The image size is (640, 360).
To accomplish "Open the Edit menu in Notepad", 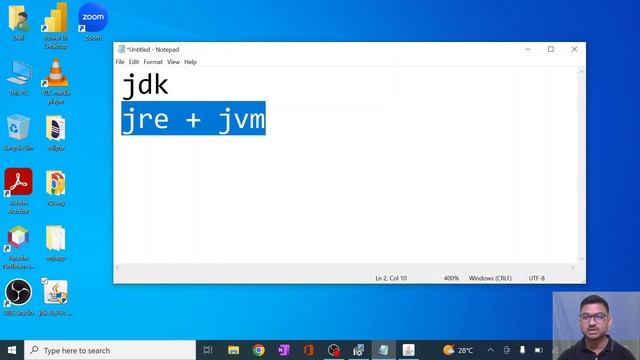I will [x=134, y=62].
